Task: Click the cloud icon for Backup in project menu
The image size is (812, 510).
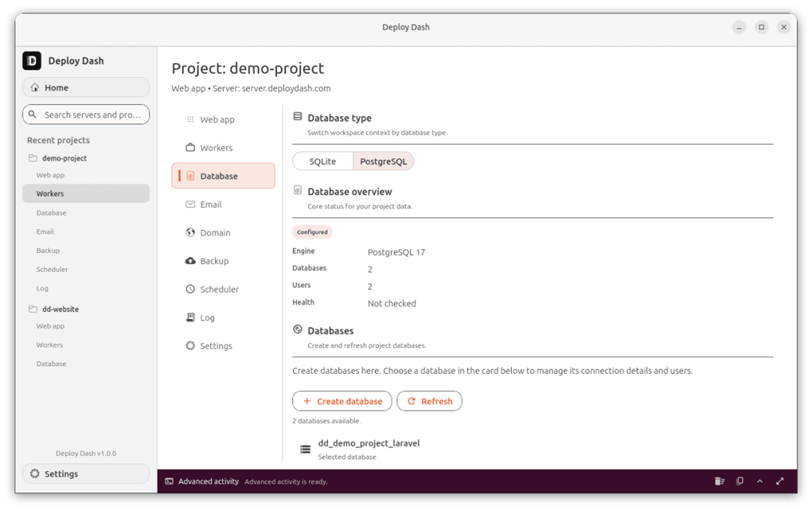Action: tap(190, 261)
